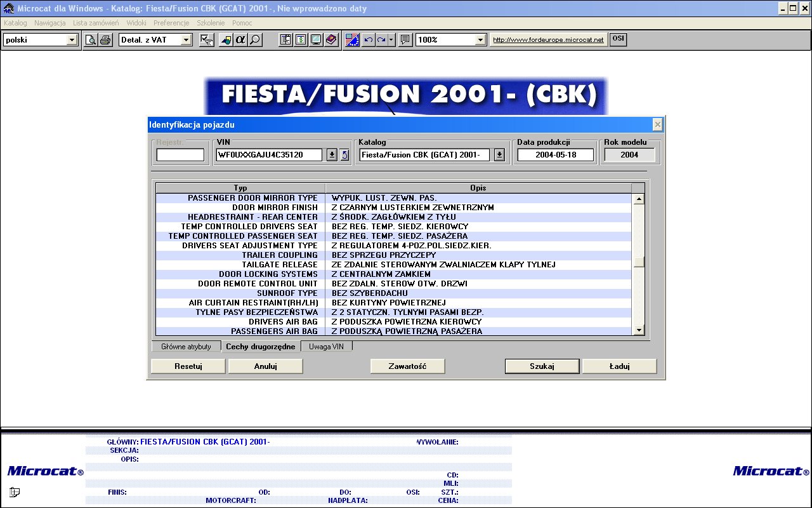The image size is (812, 508).
Task: Select the HEADRESTRAINT - REAR CENTER row
Action: pyautogui.click(x=394, y=217)
